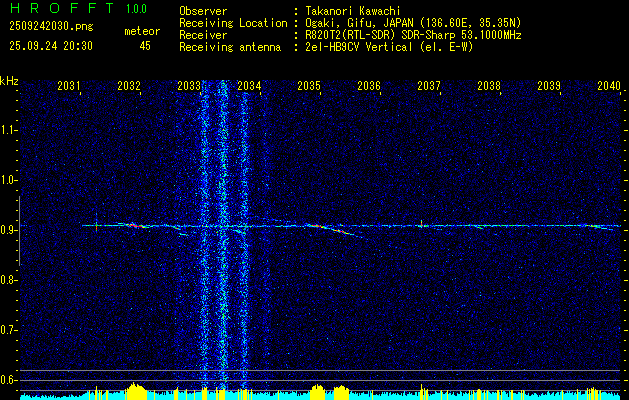Click the 0.8 frequency axis label
Image resolution: width=629 pixels, height=400 pixels.
(8, 280)
